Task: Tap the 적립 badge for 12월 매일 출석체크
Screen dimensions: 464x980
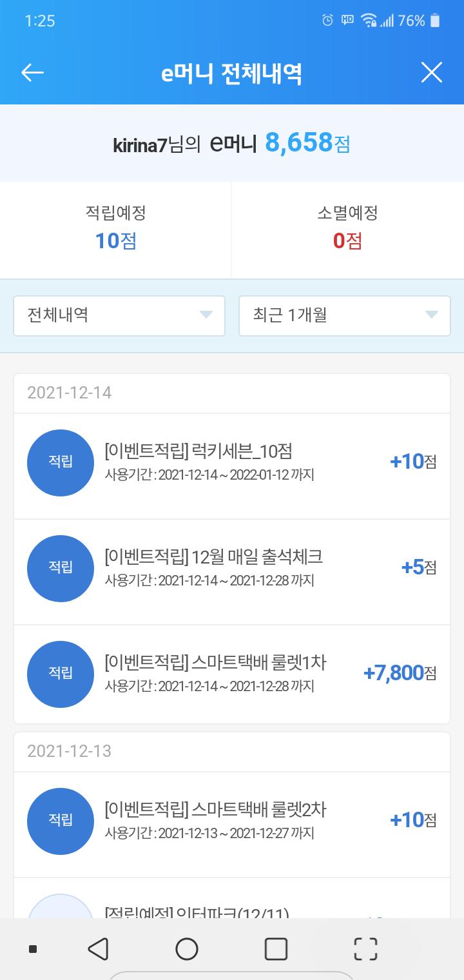Action: click(x=61, y=568)
